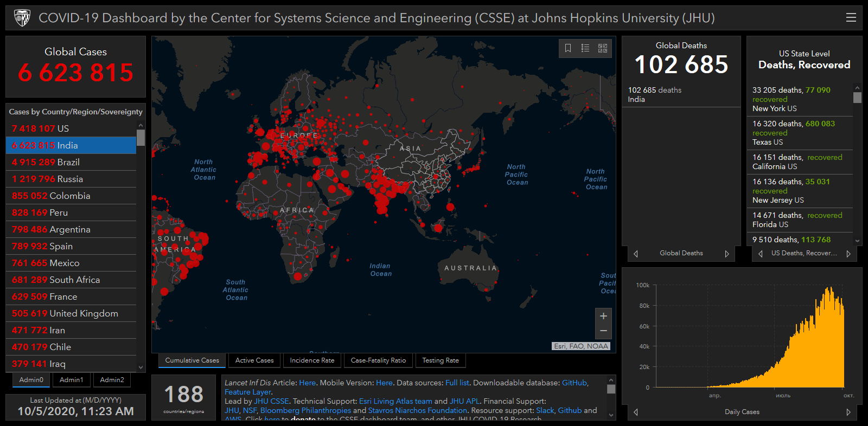The width and height of the screenshot is (868, 426).
Task: Go to next Global Deaths panel
Action: tap(727, 254)
